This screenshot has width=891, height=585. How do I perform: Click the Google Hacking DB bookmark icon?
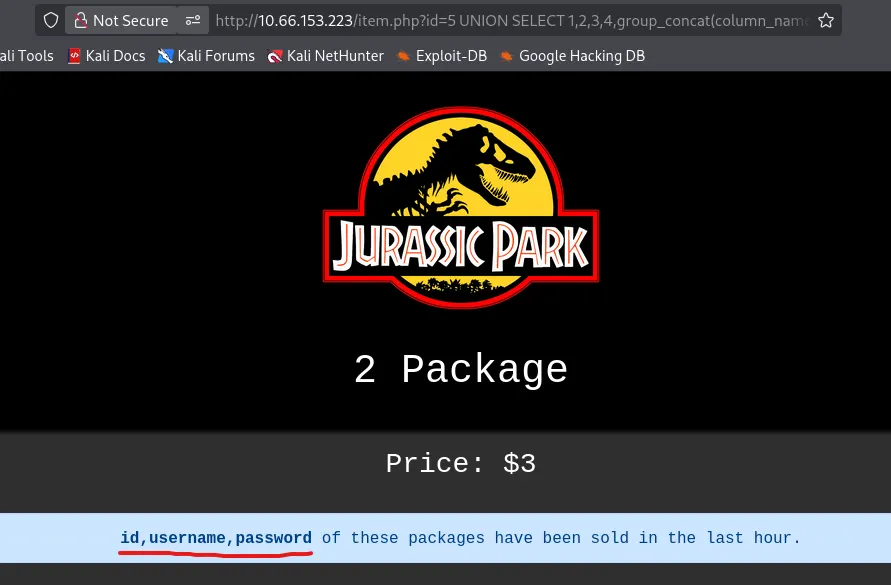507,56
